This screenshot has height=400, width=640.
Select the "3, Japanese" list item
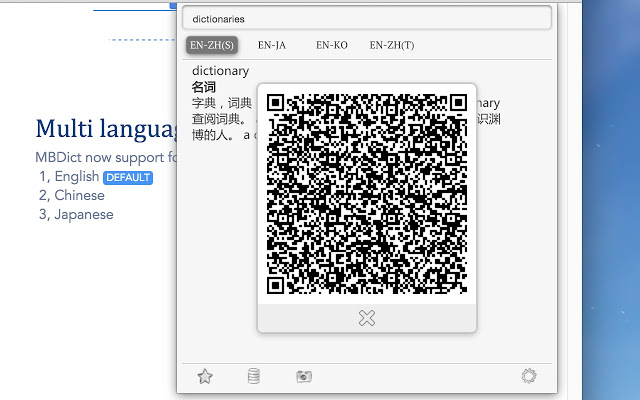point(76,215)
